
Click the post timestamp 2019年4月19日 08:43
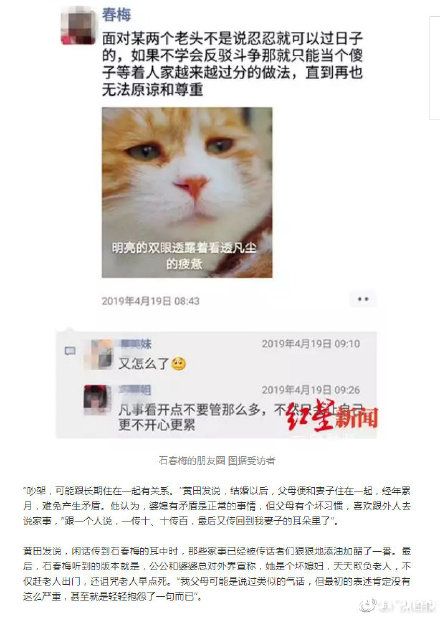point(151,301)
